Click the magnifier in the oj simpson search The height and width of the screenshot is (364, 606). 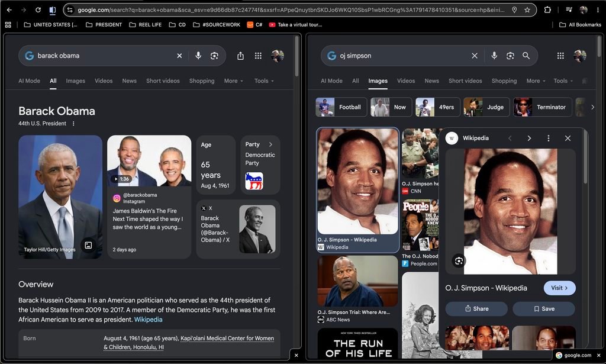click(526, 56)
